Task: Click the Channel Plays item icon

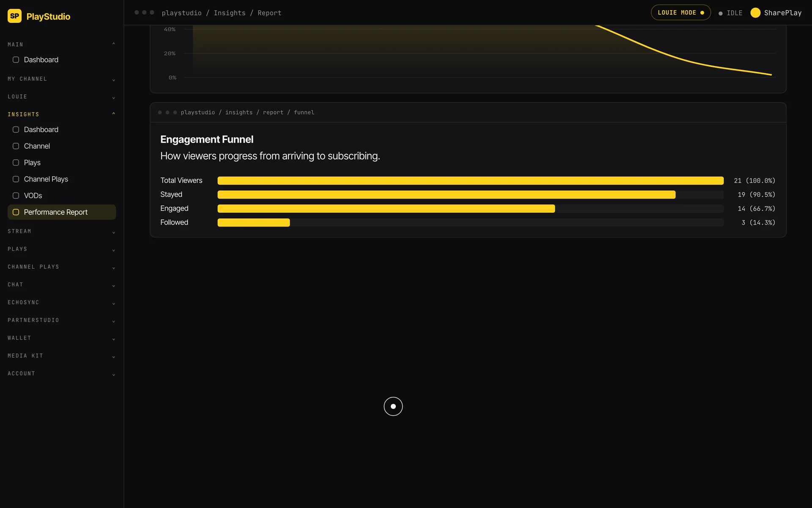Action: click(x=16, y=179)
